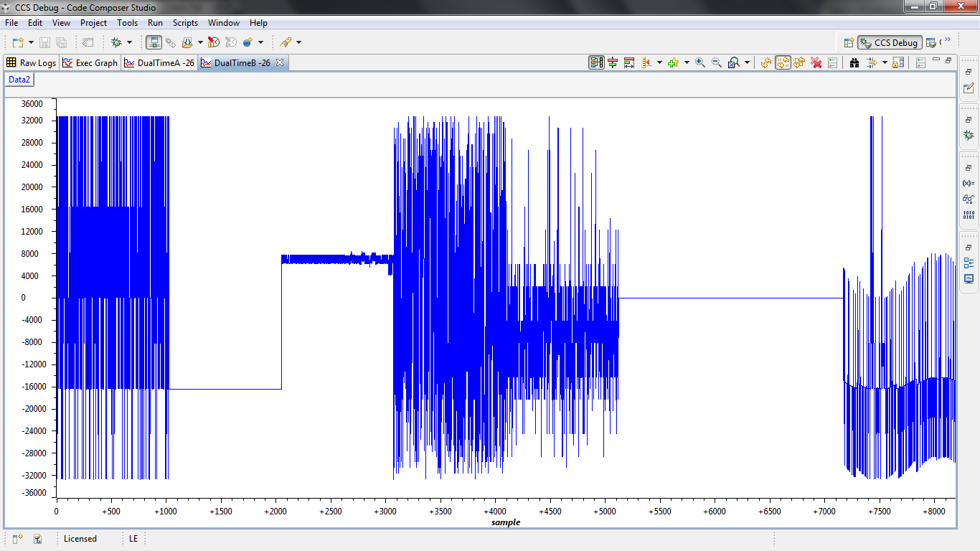Expand the dropdown beside the green star icon
Image resolution: width=980 pixels, height=551 pixels.
tap(686, 62)
